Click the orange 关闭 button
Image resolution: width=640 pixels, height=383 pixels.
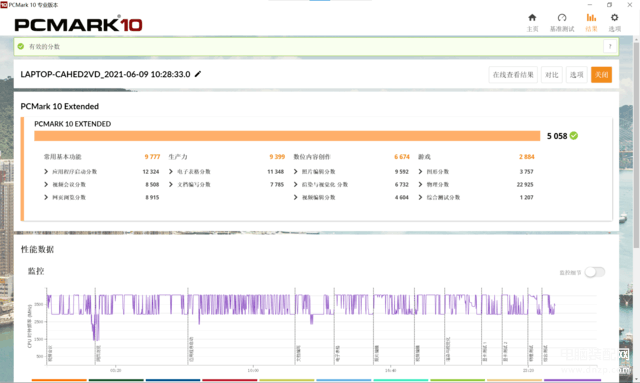click(601, 75)
